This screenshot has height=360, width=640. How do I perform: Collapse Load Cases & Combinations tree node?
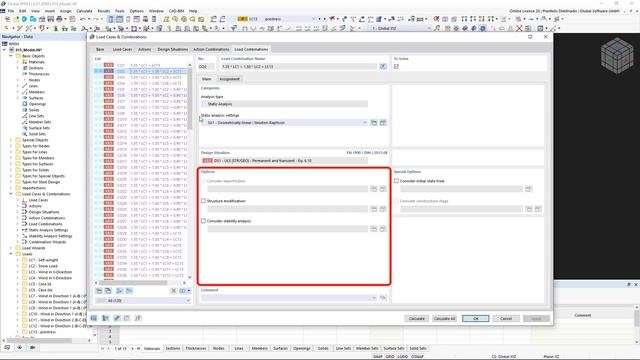11,194
